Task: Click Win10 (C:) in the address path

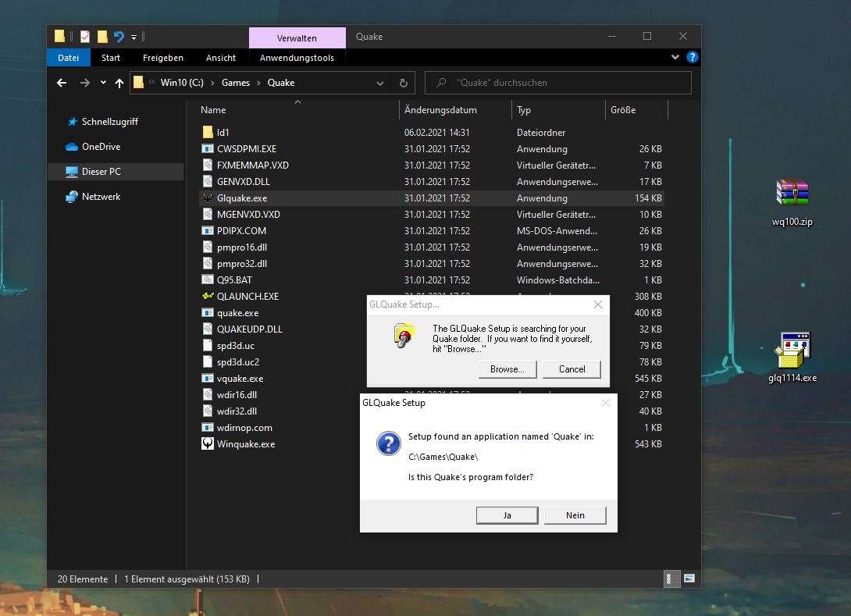Action: 182,83
